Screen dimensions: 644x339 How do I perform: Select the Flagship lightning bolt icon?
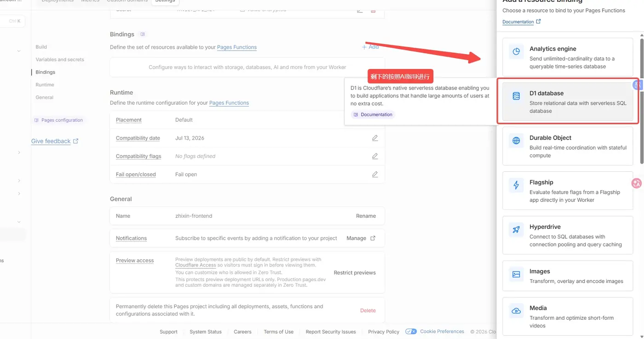point(516,185)
